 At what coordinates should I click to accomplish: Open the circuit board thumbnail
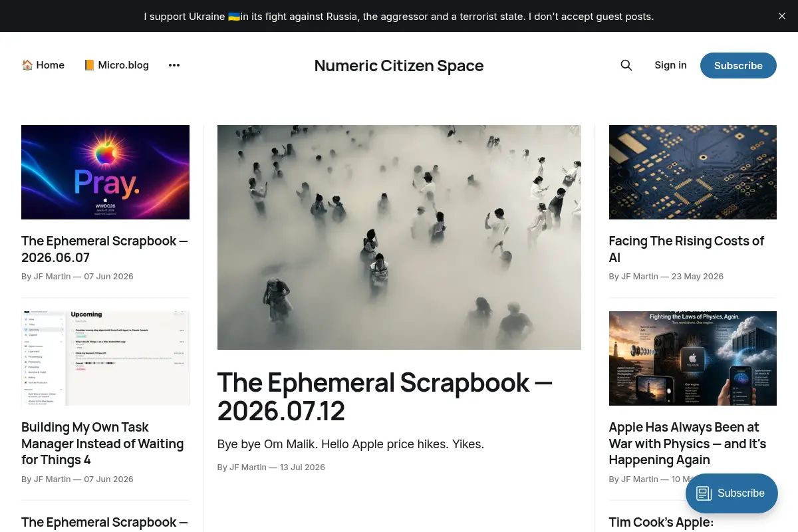[693, 172]
